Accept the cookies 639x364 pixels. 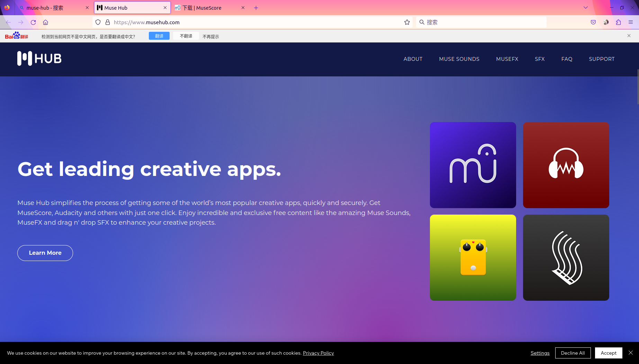coord(609,353)
